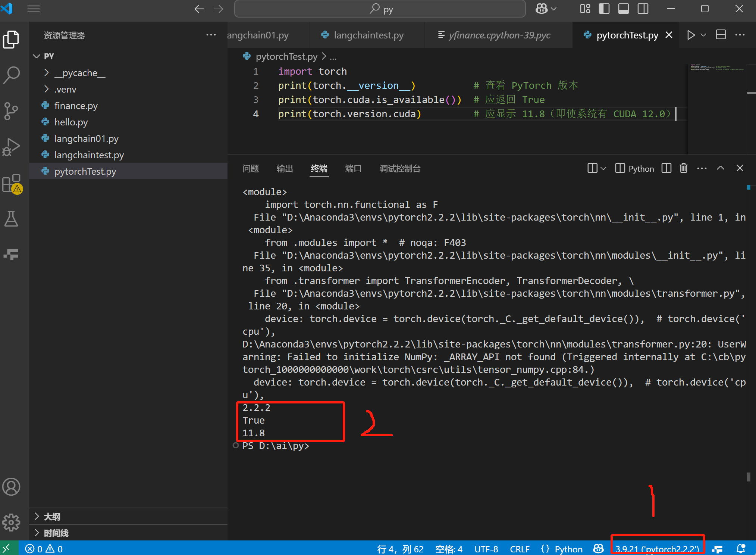Click the Run Python File play button
The image size is (756, 555).
coord(691,35)
